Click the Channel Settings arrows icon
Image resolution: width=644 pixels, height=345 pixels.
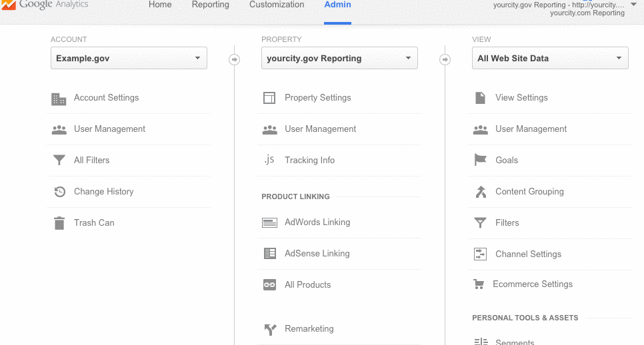[x=480, y=254]
